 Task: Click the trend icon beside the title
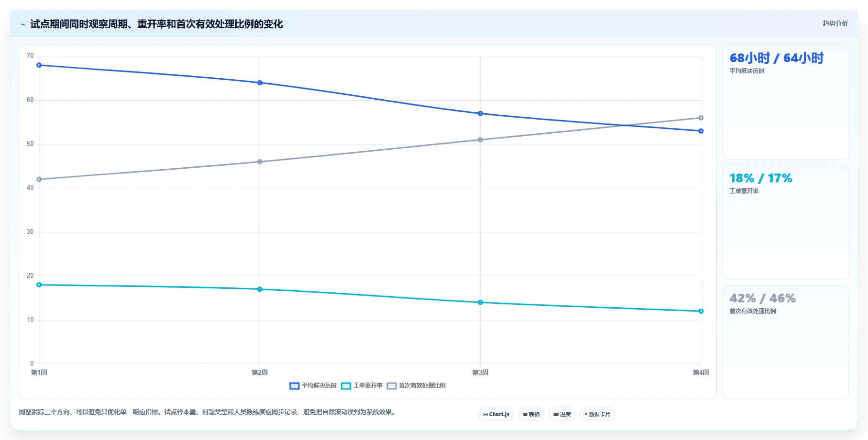pos(23,24)
